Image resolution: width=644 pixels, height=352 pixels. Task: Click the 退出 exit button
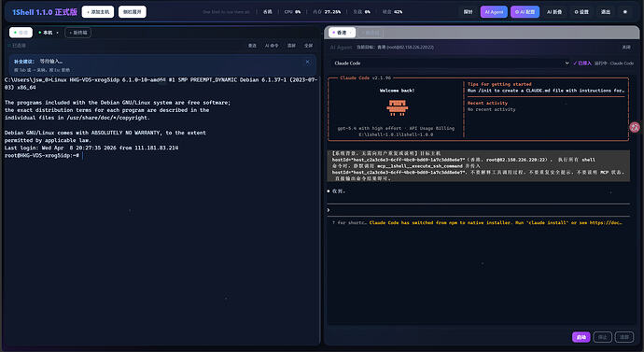coord(606,12)
